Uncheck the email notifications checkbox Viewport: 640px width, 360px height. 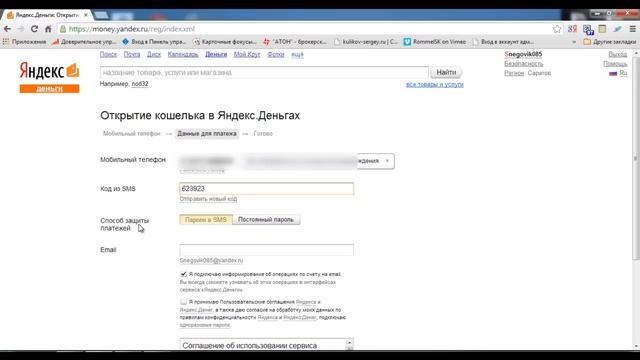coord(184,274)
